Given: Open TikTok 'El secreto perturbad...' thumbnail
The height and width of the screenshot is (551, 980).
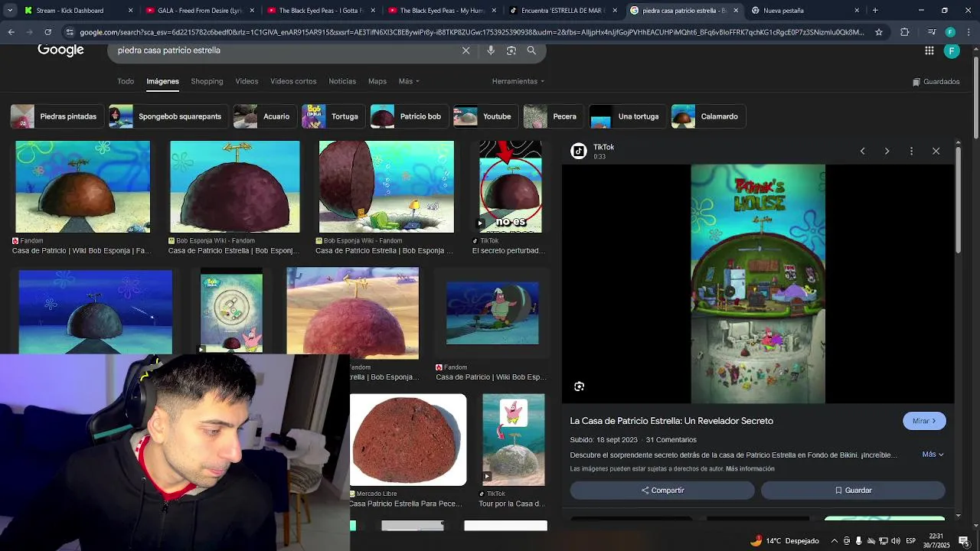Looking at the screenshot, I should click(510, 186).
